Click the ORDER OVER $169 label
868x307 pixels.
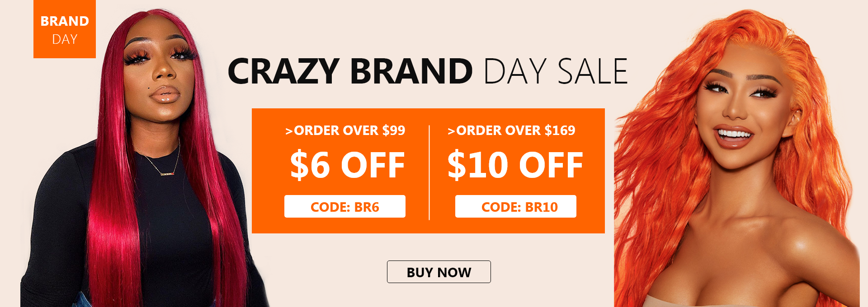coord(516,130)
